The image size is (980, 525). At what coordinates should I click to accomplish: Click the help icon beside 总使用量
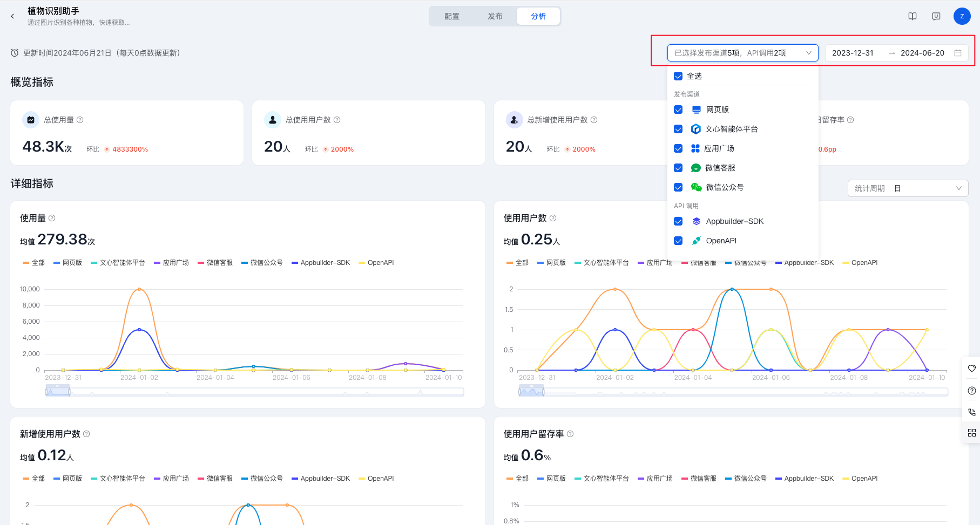(80, 120)
